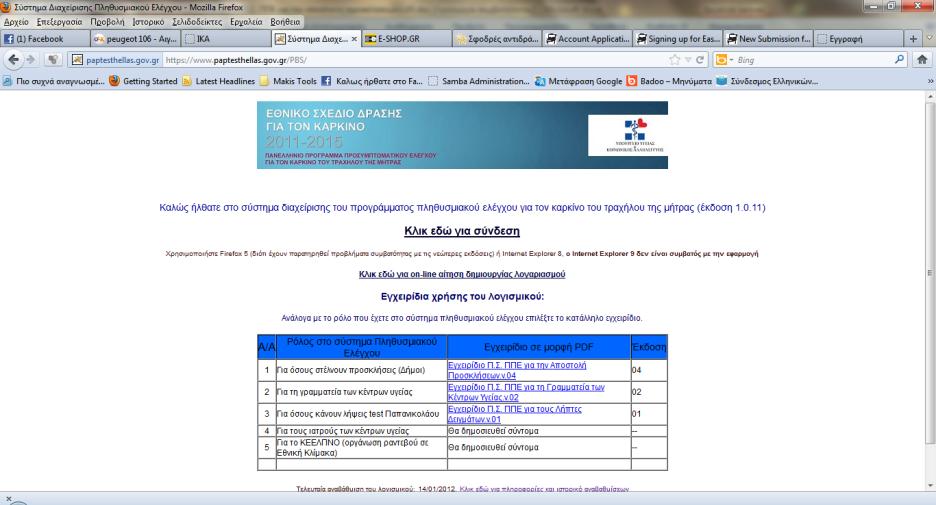Image resolution: width=936 pixels, height=505 pixels.
Task: Switch to the peugeot 106 tab
Action: pyautogui.click(x=136, y=39)
